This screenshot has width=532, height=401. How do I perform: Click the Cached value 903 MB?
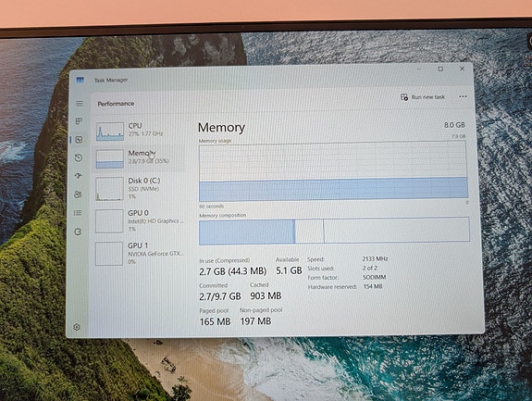tap(266, 295)
